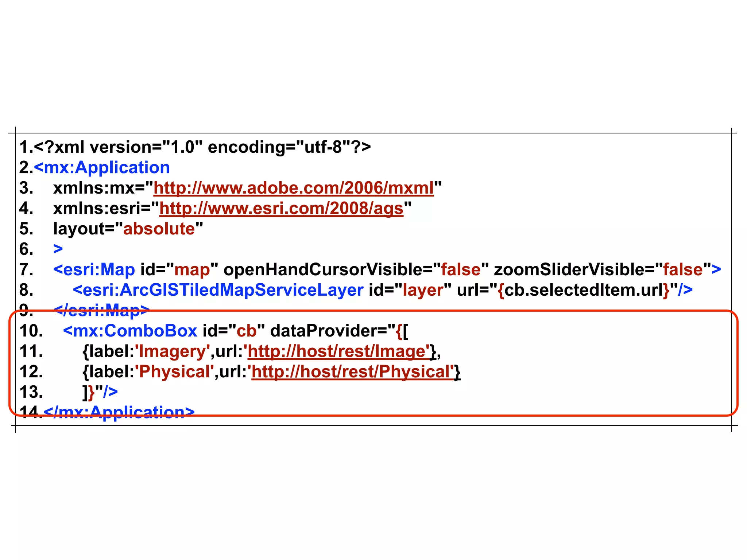The image size is (747, 560).
Task: Click the 'Physical' label string
Action: coord(175,372)
